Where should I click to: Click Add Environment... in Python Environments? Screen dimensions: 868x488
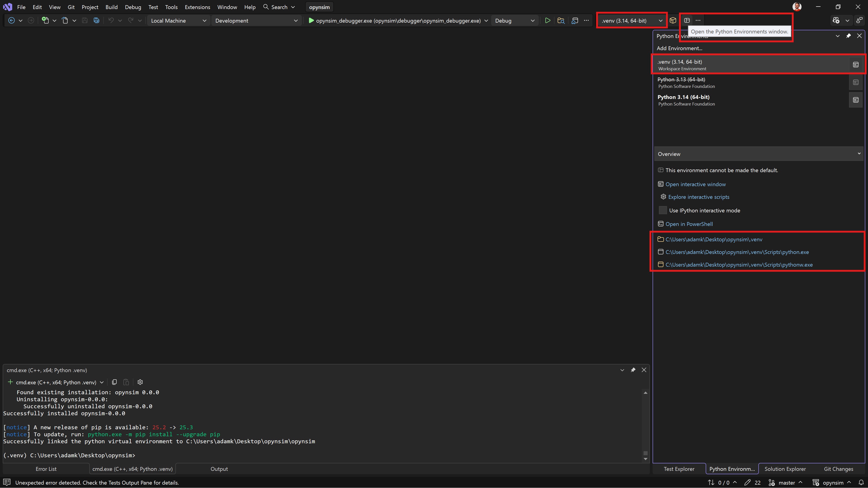679,48
